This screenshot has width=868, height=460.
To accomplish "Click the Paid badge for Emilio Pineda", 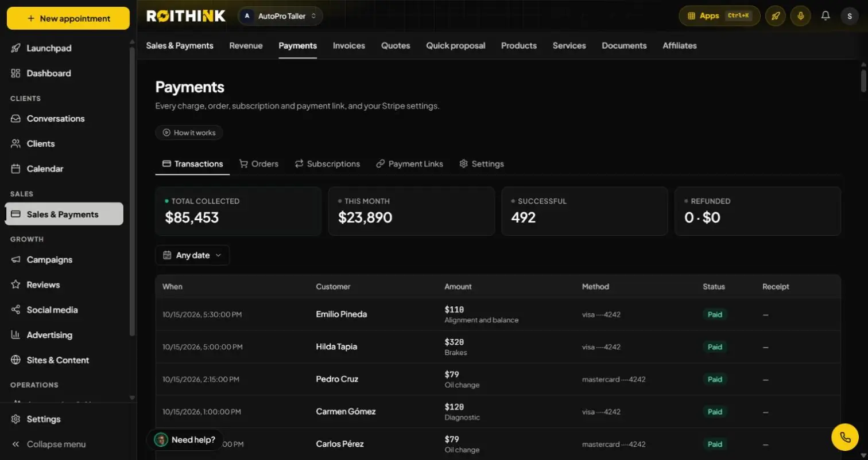I will click(x=715, y=314).
